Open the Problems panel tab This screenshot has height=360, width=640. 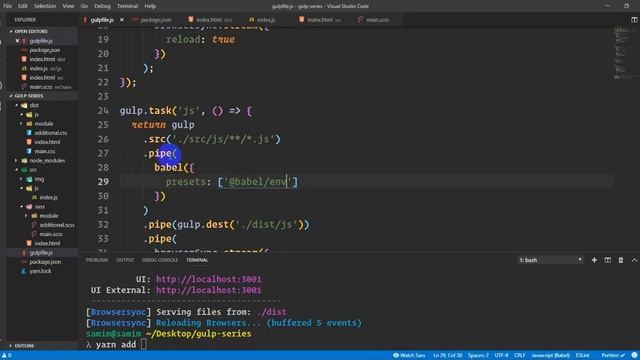[x=97, y=260]
